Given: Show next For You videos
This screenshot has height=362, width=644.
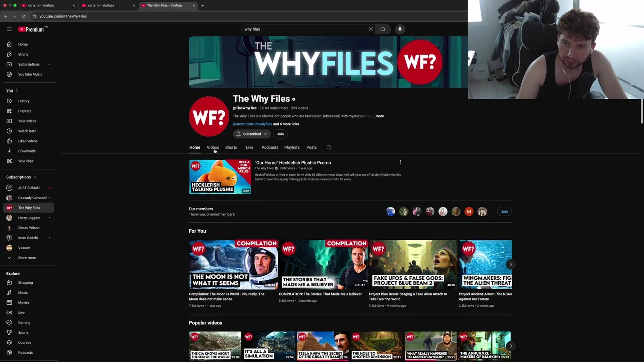Looking at the screenshot, I should pos(511,264).
